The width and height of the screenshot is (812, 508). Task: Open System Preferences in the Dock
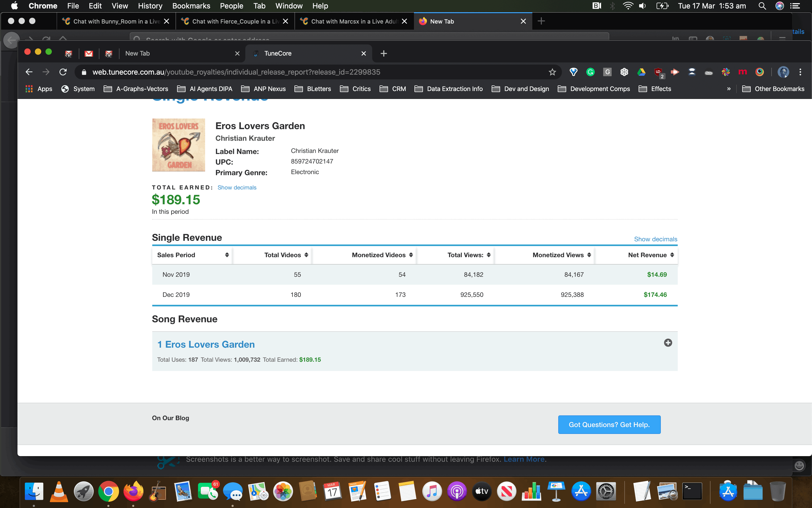[x=606, y=491]
